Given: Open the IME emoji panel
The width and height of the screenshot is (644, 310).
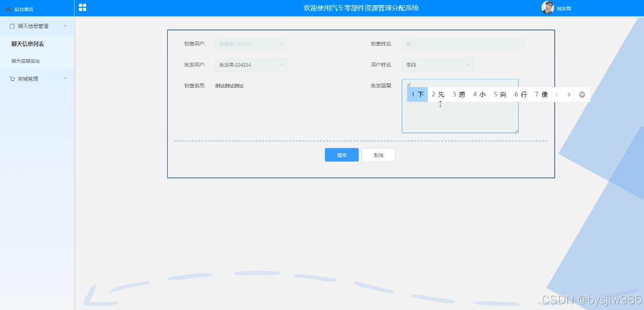Looking at the screenshot, I should (x=582, y=94).
